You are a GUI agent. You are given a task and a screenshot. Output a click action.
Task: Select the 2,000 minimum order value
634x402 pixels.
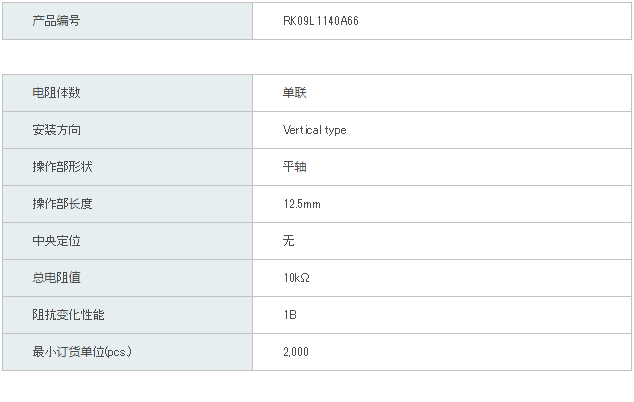point(296,352)
